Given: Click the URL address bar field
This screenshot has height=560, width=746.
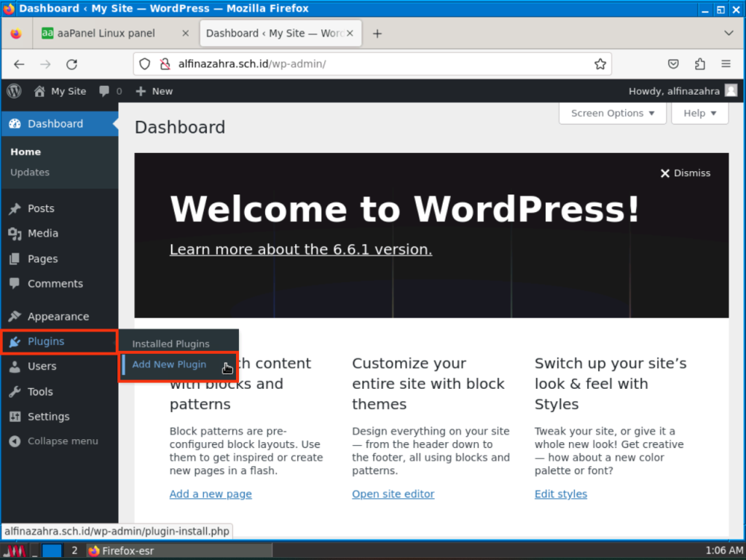Looking at the screenshot, I should [x=379, y=64].
